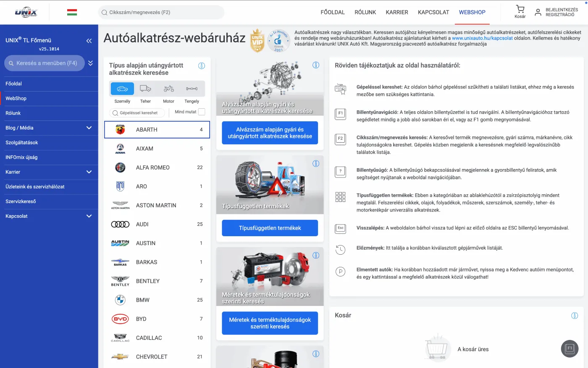Select the AIXAM brand row
The height and width of the screenshot is (368, 588).
pyautogui.click(x=157, y=149)
